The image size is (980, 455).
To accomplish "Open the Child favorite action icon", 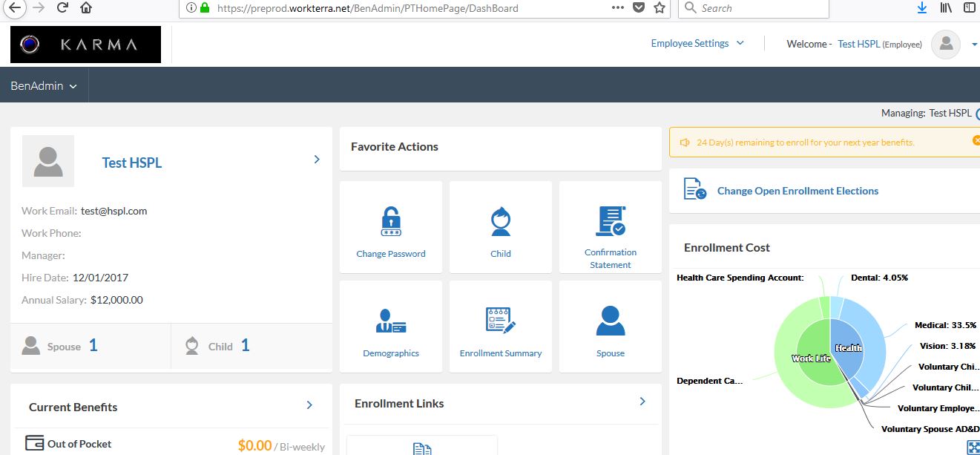I will (x=501, y=221).
